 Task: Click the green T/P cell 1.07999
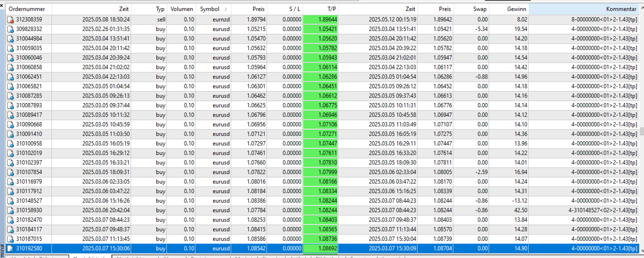(x=321, y=171)
